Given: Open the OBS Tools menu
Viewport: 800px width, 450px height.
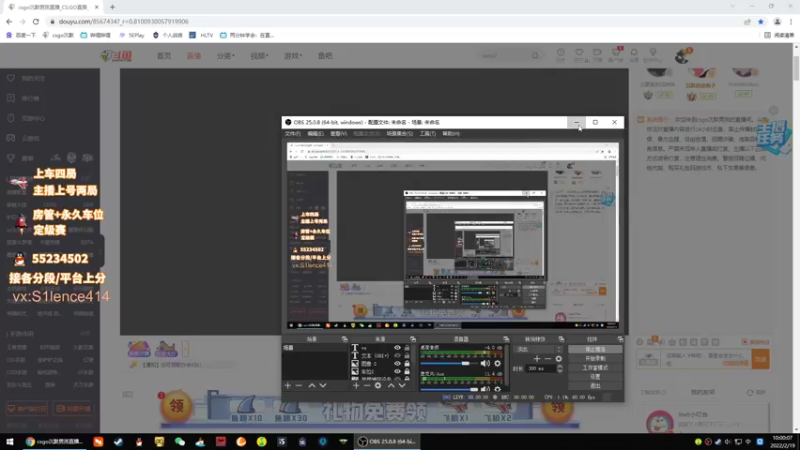Looking at the screenshot, I should [x=428, y=134].
